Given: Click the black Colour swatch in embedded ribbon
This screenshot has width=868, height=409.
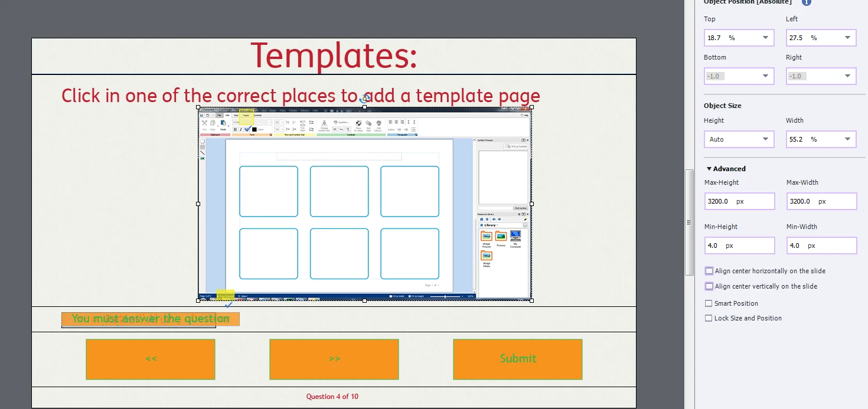Looking at the screenshot, I should [254, 129].
